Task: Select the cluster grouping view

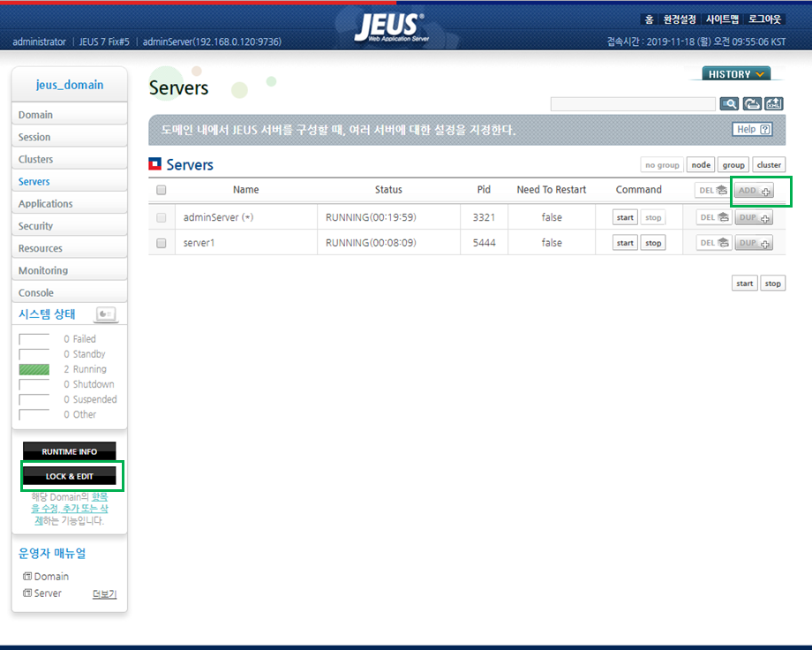Action: click(x=769, y=165)
